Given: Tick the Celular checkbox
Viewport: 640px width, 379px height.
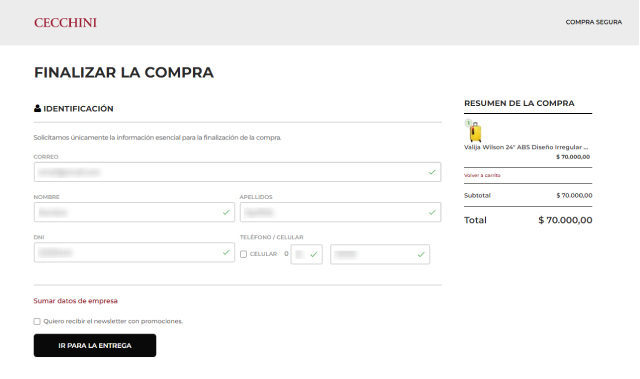Looking at the screenshot, I should 243,254.
